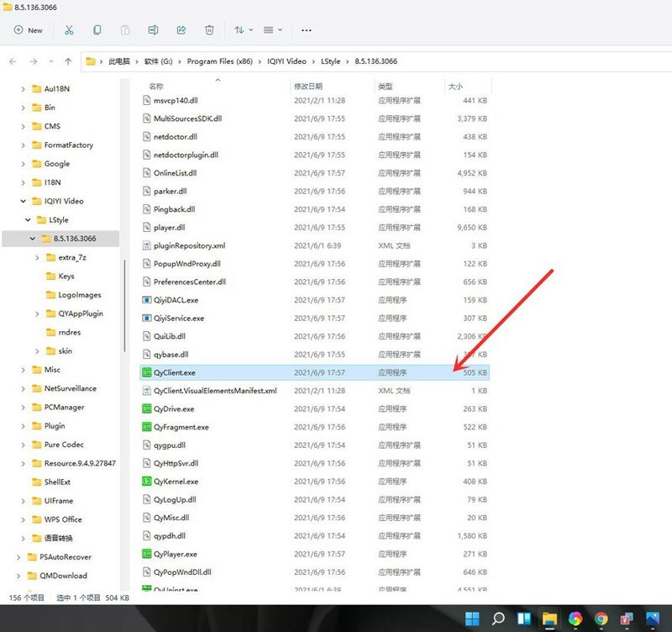The image size is (672, 632).
Task: Click the Rename icon in the toolbar
Action: click(154, 30)
